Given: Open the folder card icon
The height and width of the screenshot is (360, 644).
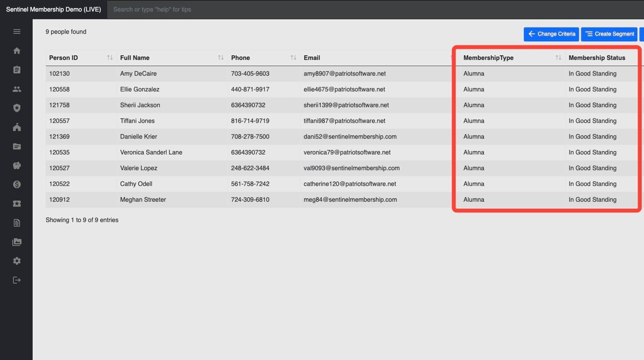Looking at the screenshot, I should 17,146.
